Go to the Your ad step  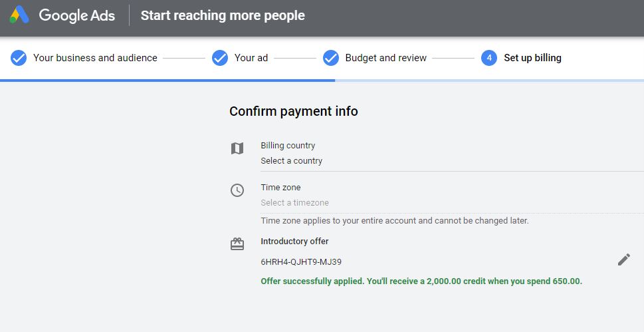coord(251,58)
